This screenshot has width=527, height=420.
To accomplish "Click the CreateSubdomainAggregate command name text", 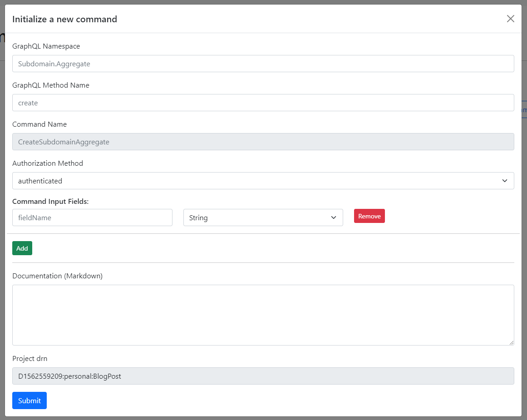I will 63,142.
